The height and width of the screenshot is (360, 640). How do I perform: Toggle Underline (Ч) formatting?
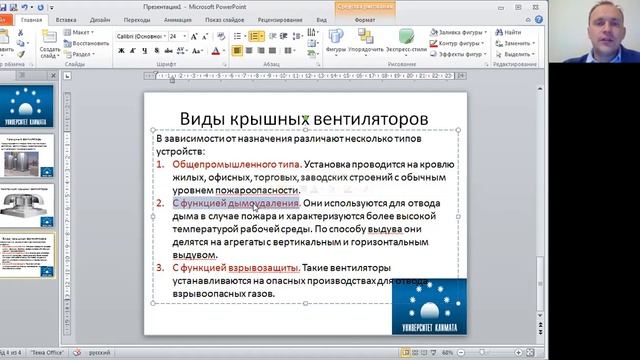pyautogui.click(x=144, y=51)
